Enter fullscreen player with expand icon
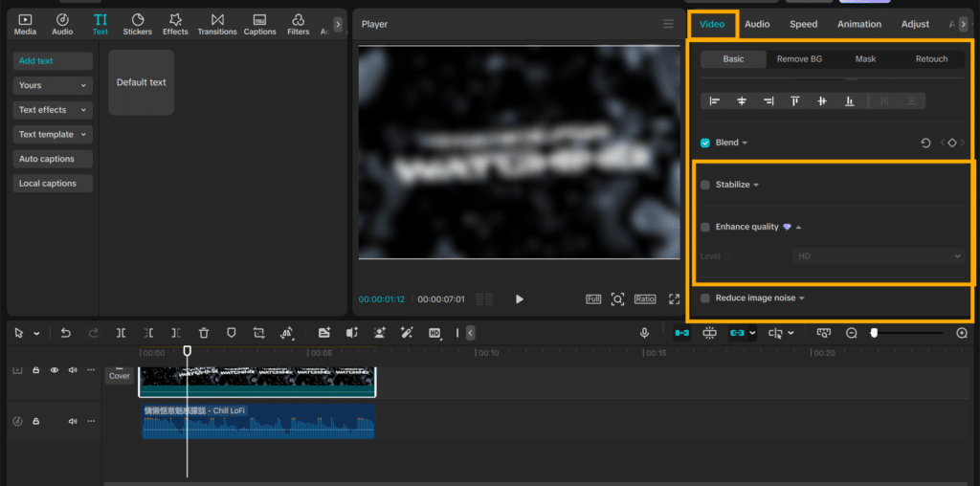This screenshot has width=980, height=486. point(674,299)
